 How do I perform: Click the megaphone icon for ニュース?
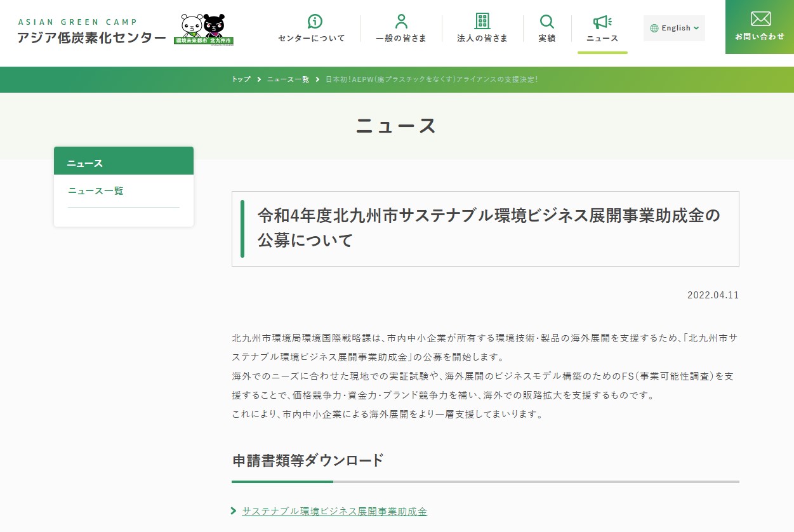601,20
